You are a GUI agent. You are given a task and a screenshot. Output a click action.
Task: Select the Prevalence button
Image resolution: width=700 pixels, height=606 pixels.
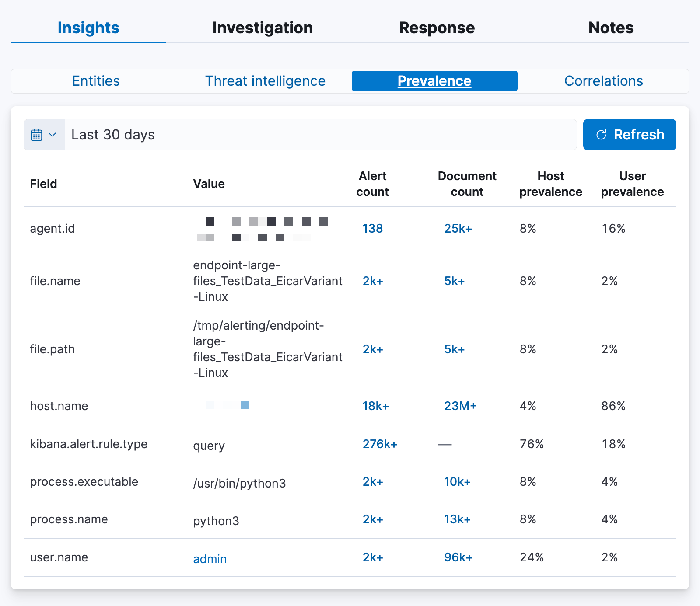pos(434,81)
